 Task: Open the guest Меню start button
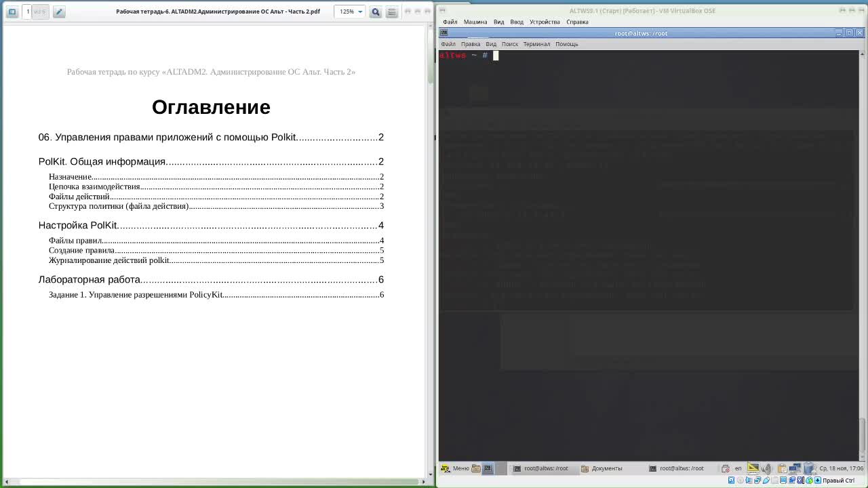coord(455,468)
